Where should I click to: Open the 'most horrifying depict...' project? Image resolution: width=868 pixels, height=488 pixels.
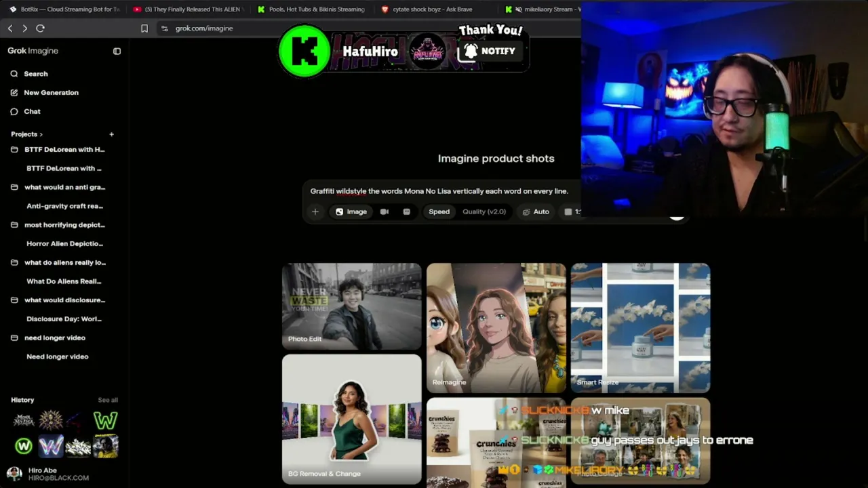click(64, 225)
